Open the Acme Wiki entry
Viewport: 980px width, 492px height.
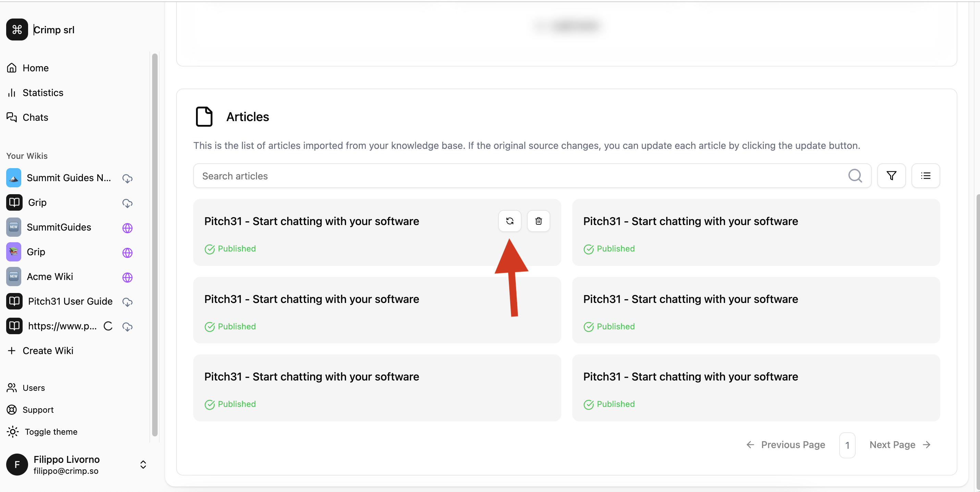coord(49,277)
